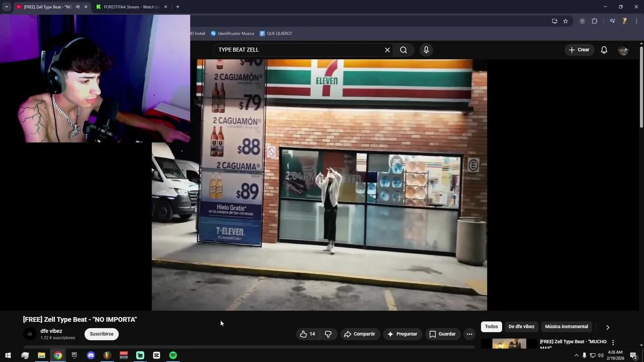The height and width of the screenshot is (362, 644).
Task: Open a new browser tab
Action: 178,7
